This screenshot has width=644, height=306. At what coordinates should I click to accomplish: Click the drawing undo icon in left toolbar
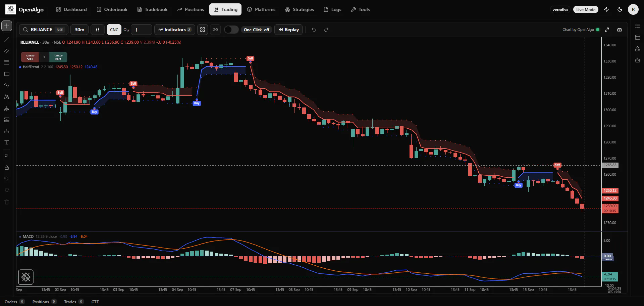pyautogui.click(x=6, y=179)
